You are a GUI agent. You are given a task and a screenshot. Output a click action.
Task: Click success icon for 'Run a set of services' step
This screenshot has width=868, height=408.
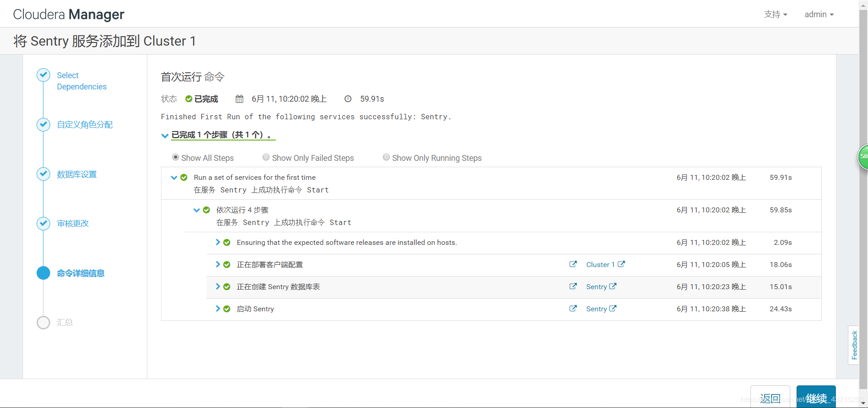coord(184,178)
